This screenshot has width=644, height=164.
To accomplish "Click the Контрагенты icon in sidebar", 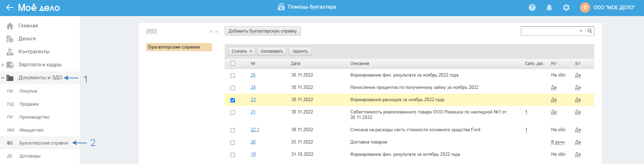I will [10, 52].
